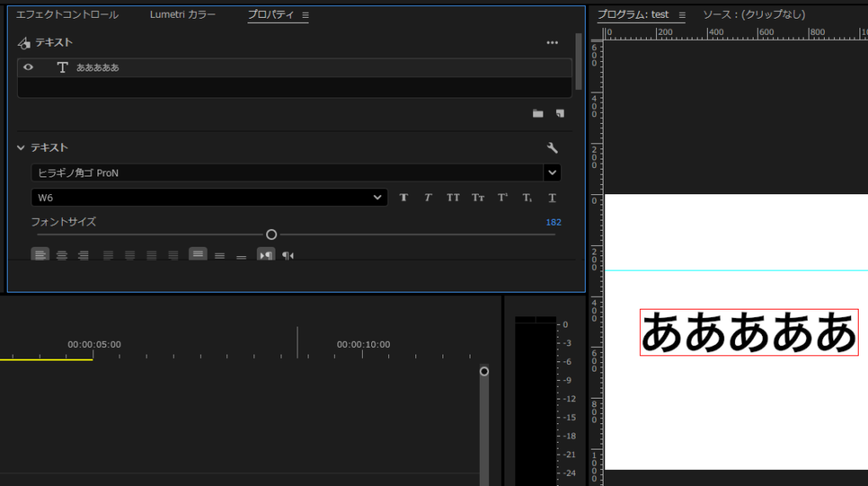Click the create group folder icon

click(537, 114)
